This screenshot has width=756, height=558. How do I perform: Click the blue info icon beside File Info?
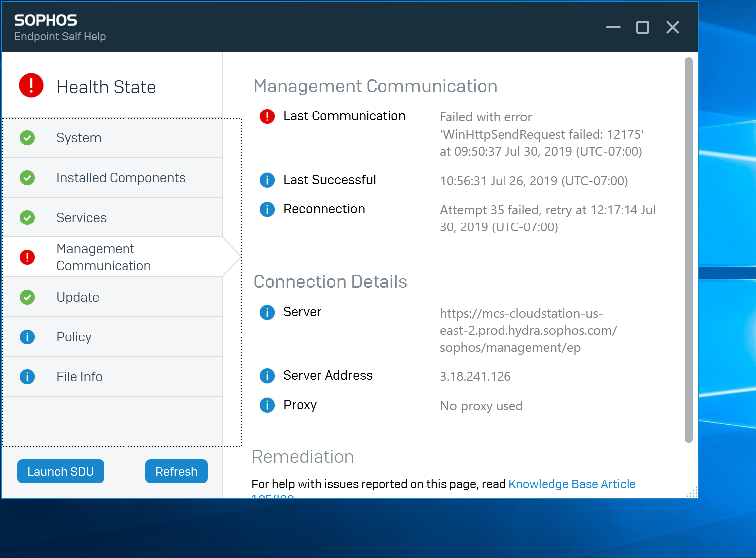(x=27, y=377)
